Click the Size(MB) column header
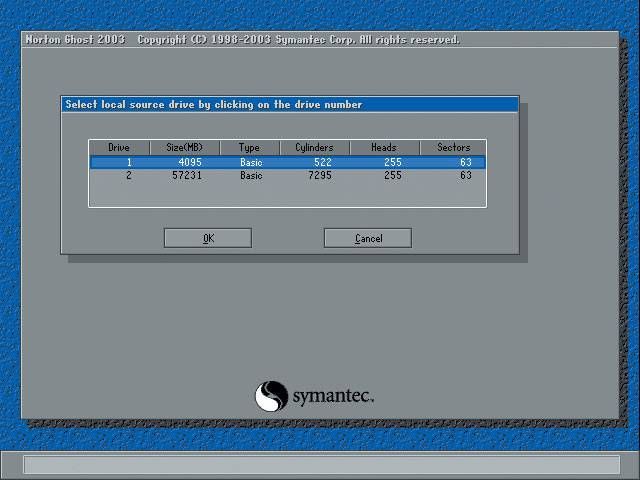This screenshot has height=480, width=640. [x=185, y=147]
